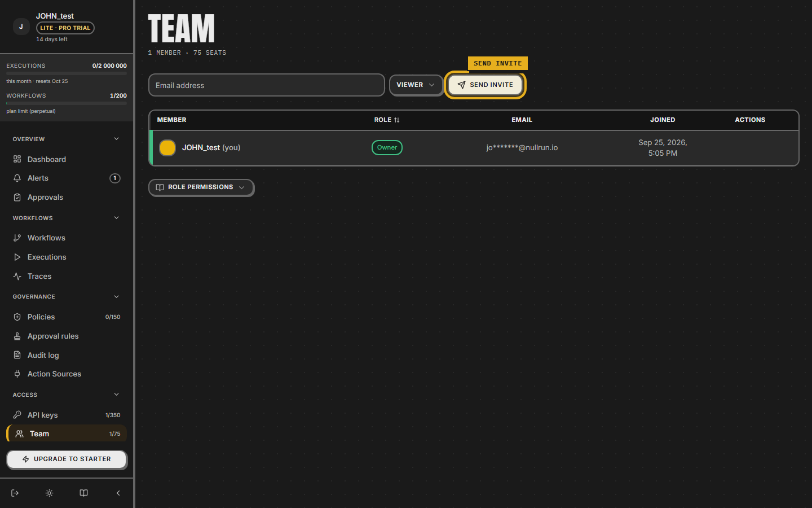The width and height of the screenshot is (812, 508).
Task: Click the Traces pulse icon
Action: [x=17, y=276]
